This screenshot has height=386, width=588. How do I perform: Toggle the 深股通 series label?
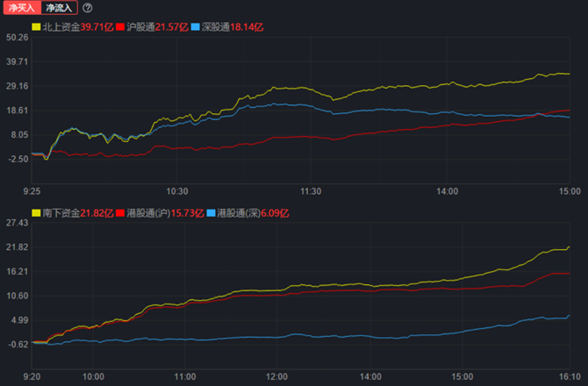coord(215,27)
